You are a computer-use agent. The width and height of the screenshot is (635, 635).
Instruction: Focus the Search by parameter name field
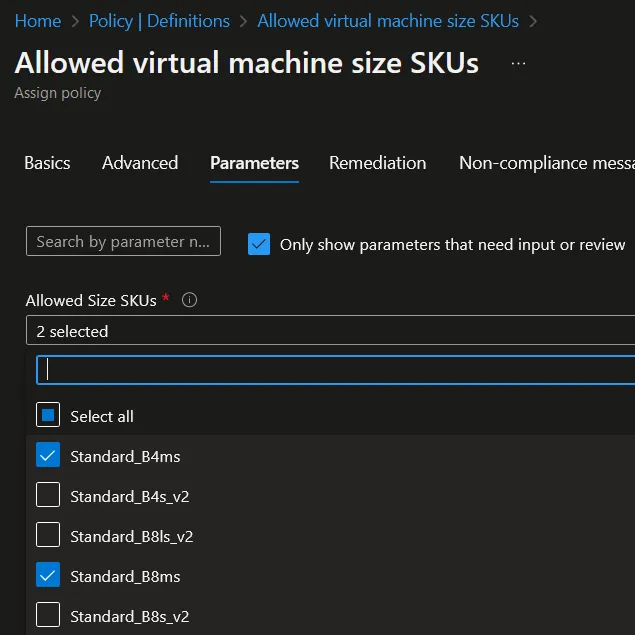[x=124, y=241]
